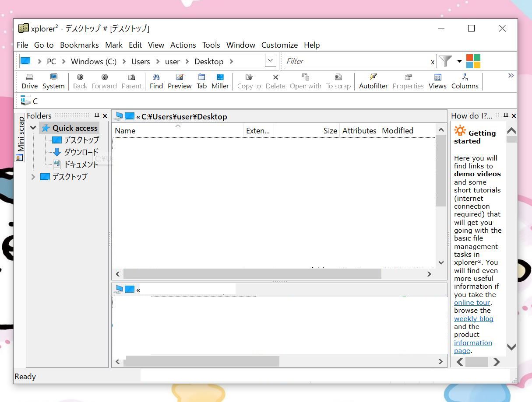This screenshot has height=402, width=532.
Task: Open the Mark menu
Action: pos(114,45)
